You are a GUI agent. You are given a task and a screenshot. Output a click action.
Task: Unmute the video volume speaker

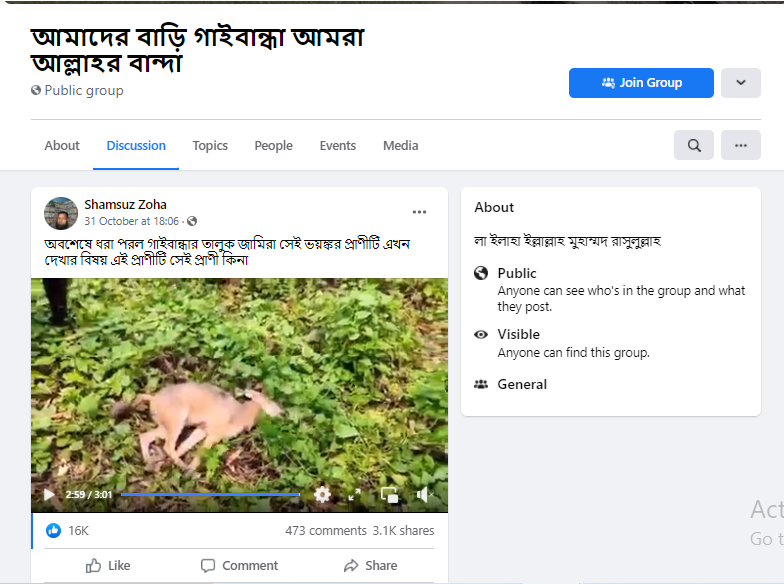[424, 495]
